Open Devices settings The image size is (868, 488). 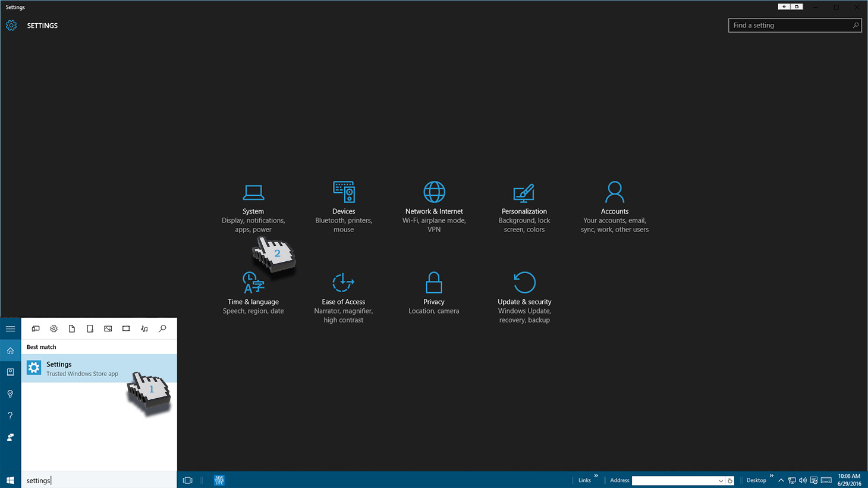pyautogui.click(x=344, y=207)
